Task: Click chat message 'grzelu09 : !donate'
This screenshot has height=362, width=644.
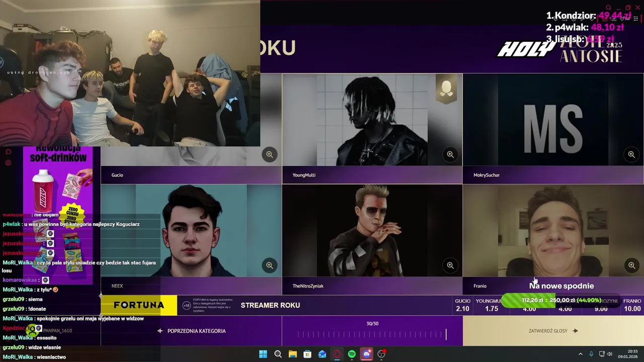Action: pos(24,309)
